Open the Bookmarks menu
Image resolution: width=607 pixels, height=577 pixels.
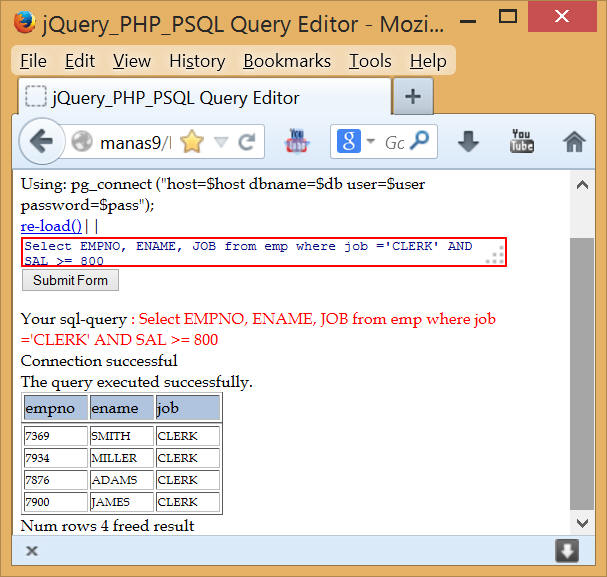click(286, 61)
